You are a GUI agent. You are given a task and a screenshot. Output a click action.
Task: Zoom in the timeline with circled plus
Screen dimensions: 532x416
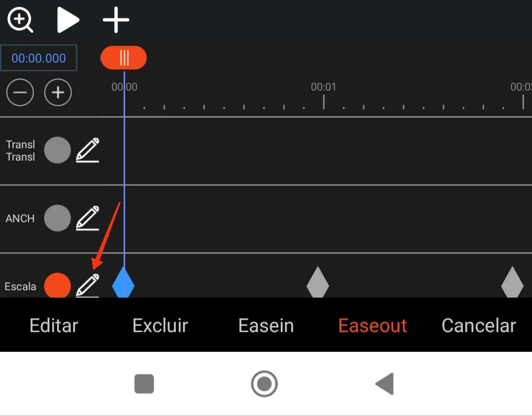coord(58,92)
